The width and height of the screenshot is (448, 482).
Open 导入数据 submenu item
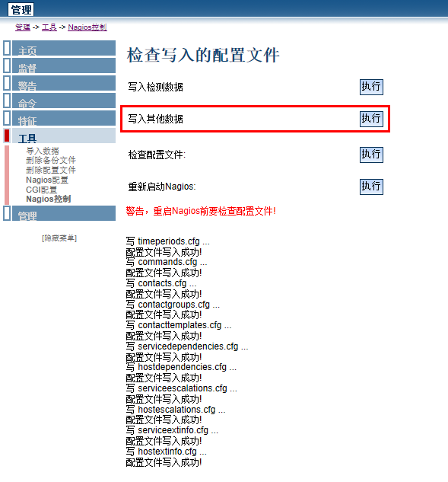(x=43, y=151)
